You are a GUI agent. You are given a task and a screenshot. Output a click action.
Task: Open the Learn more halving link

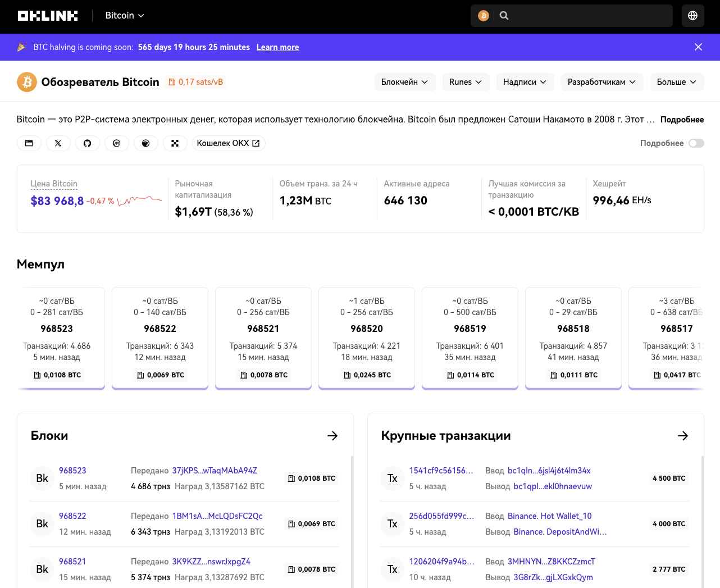(x=277, y=47)
